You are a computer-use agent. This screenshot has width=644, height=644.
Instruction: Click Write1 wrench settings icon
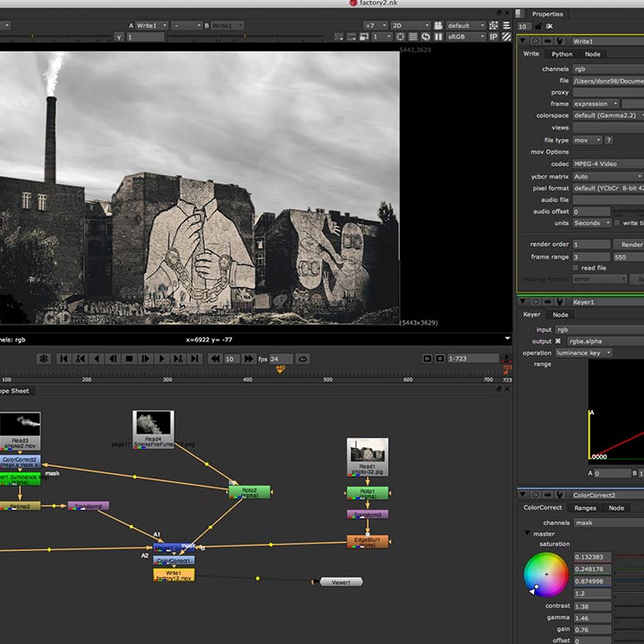click(x=560, y=41)
